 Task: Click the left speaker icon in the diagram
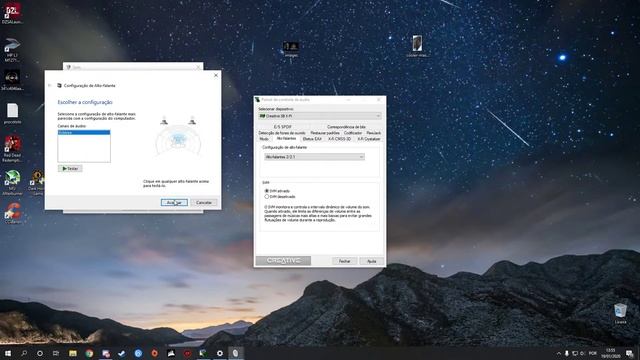164,121
